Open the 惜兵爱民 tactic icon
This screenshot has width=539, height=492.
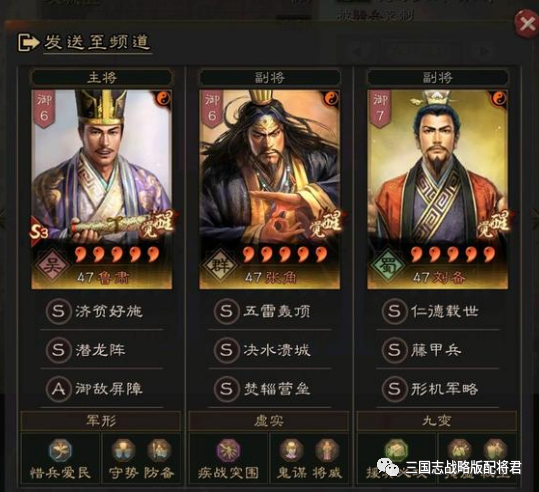point(60,450)
